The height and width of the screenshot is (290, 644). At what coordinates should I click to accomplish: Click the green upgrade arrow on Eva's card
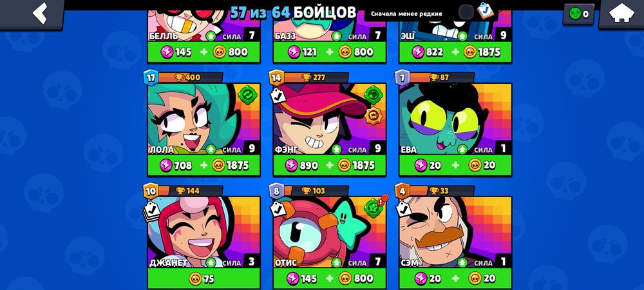pos(462,149)
